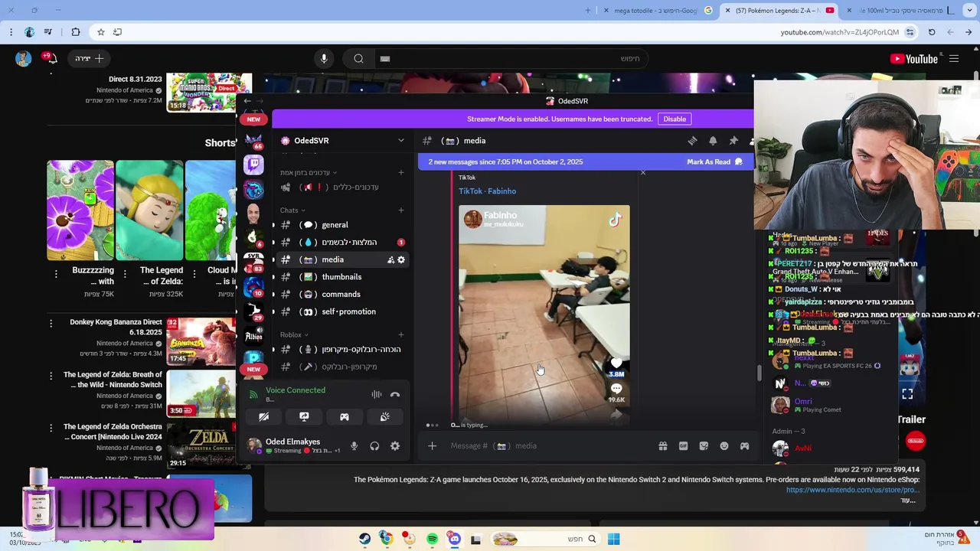Open Spotify from Windows taskbar
980x551 pixels.
pos(433,540)
